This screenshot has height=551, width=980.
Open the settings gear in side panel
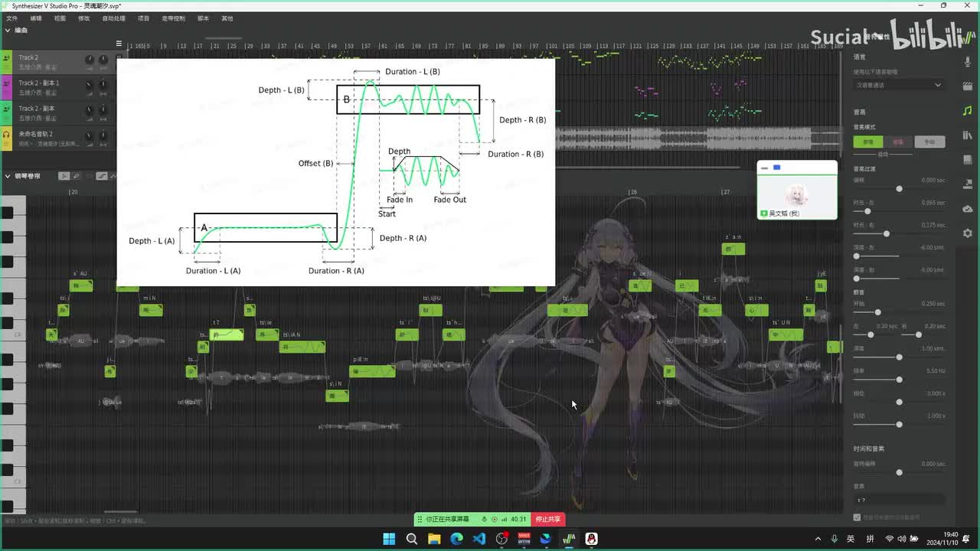click(x=968, y=233)
